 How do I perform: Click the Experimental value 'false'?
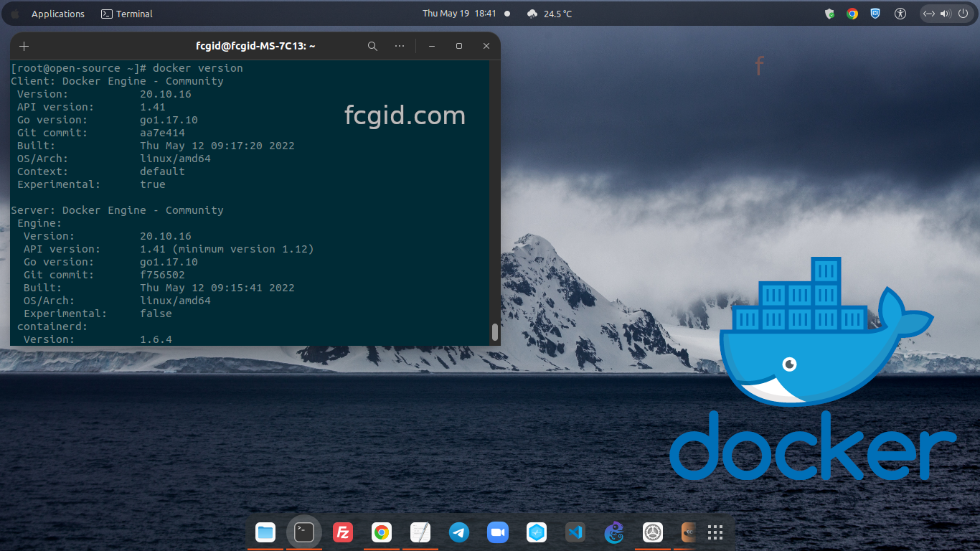156,314
